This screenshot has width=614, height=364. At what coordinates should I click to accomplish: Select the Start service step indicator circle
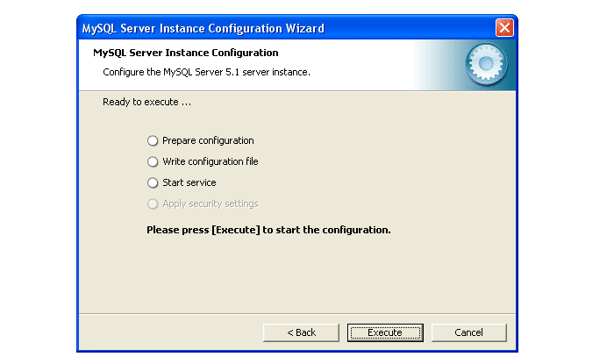pos(153,182)
